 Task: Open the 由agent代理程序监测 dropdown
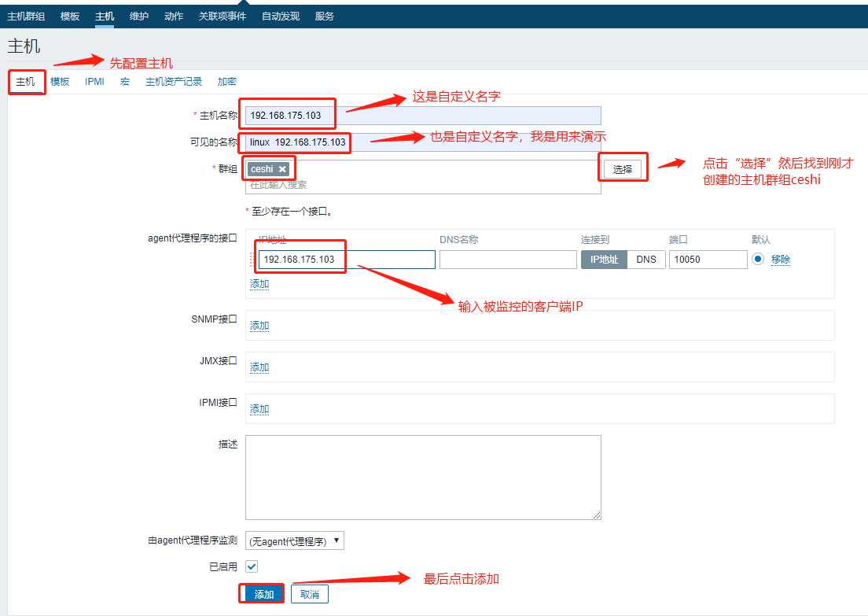pos(295,540)
